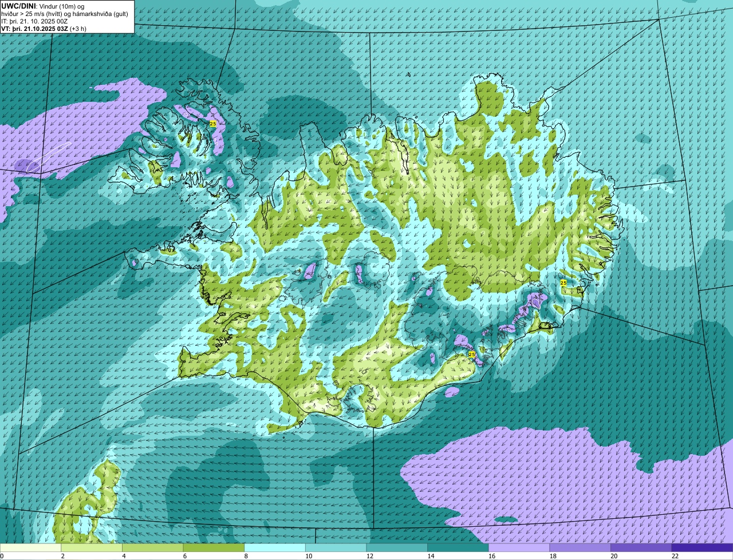
Task: Click the legend tick label "22"
Action: tap(675, 556)
